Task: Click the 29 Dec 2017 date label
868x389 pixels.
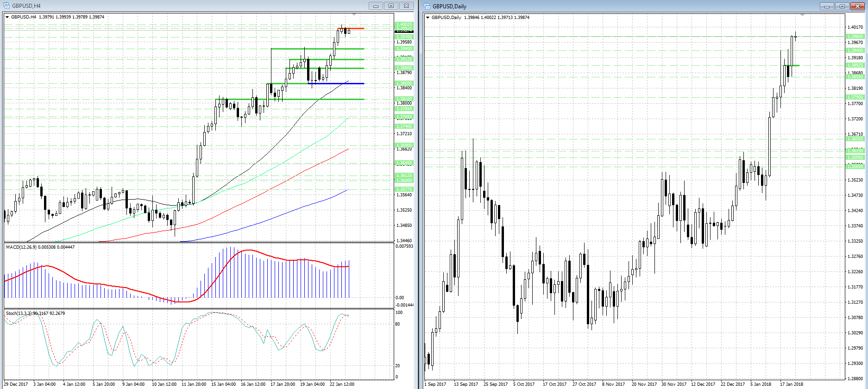Action: pos(16,384)
